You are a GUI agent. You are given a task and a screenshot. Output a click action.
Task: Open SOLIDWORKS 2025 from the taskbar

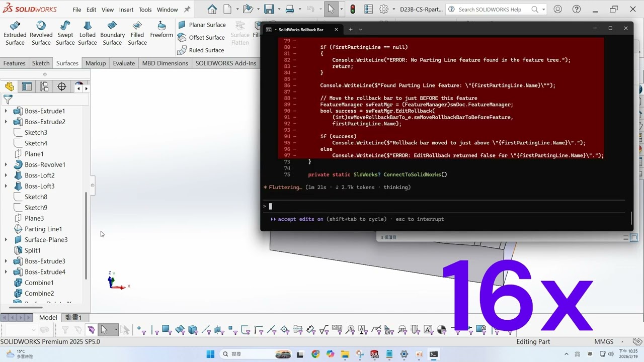click(x=374, y=354)
